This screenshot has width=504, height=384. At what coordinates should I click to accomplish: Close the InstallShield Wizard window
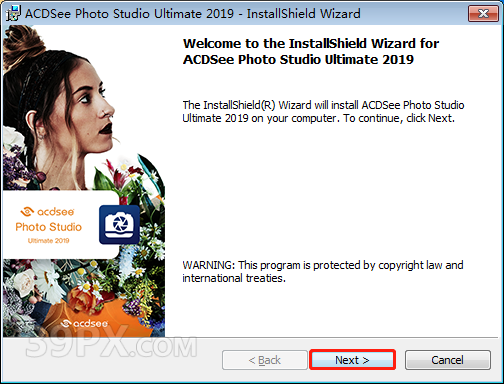(x=483, y=14)
